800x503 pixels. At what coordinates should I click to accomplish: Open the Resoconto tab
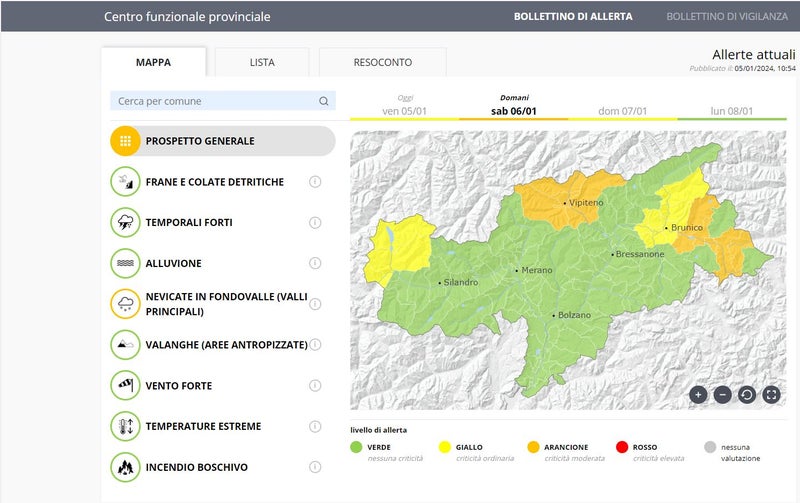coord(382,62)
